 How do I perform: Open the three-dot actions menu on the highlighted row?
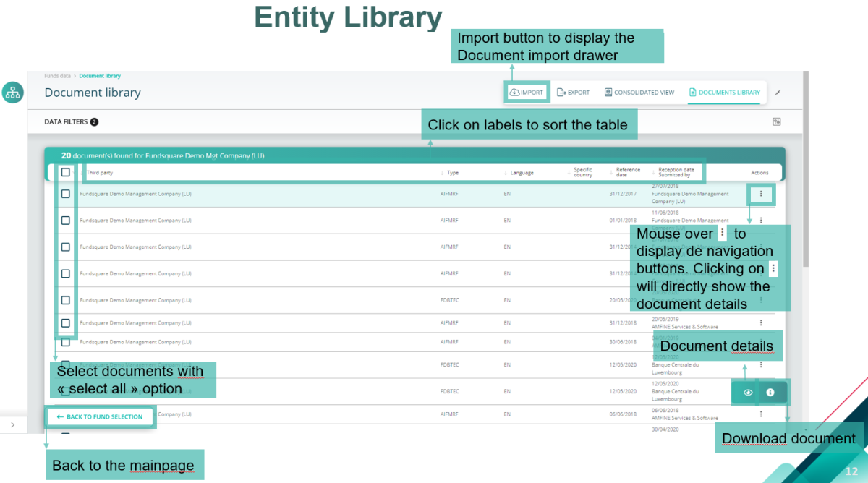tap(761, 194)
